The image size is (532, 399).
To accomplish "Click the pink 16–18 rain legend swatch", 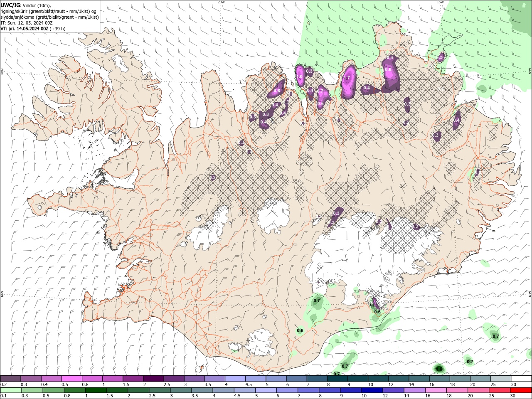I will (x=436, y=390).
